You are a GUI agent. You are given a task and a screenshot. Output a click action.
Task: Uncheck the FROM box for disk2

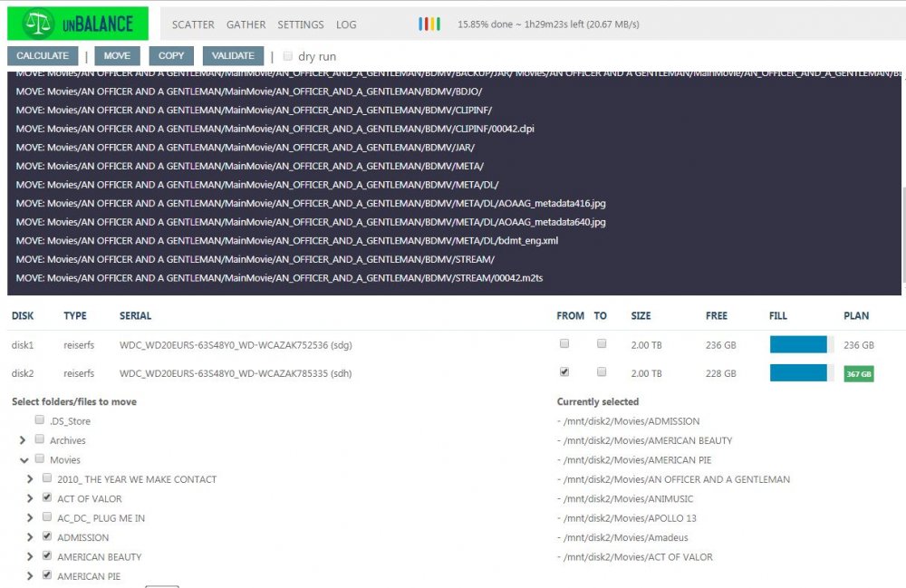pos(564,371)
